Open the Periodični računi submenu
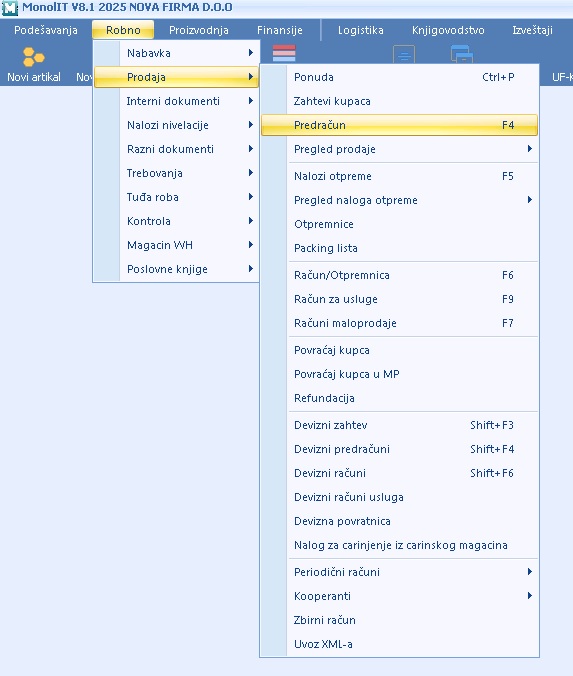Screen dimensions: 573x676 pyautogui.click(x=400, y=572)
